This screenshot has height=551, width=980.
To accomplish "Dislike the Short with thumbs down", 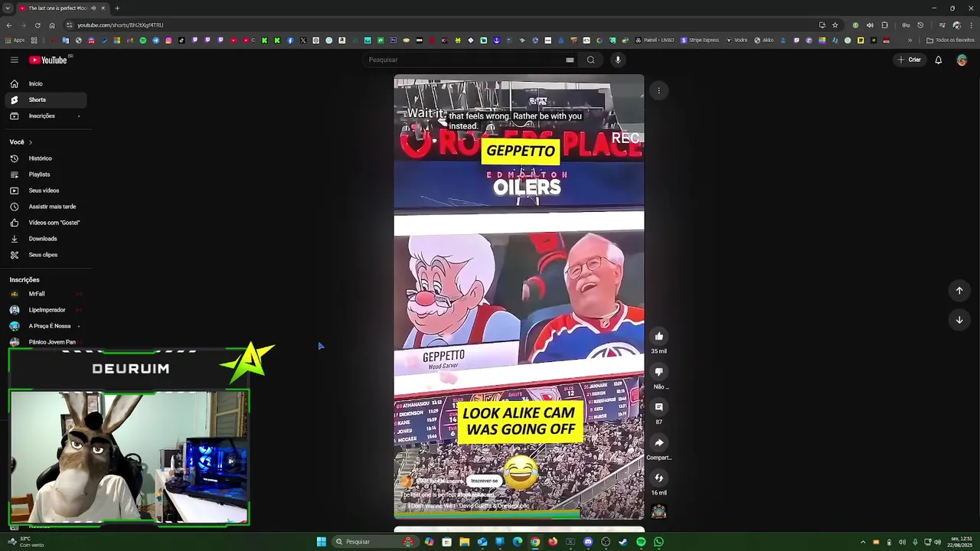I will (658, 372).
